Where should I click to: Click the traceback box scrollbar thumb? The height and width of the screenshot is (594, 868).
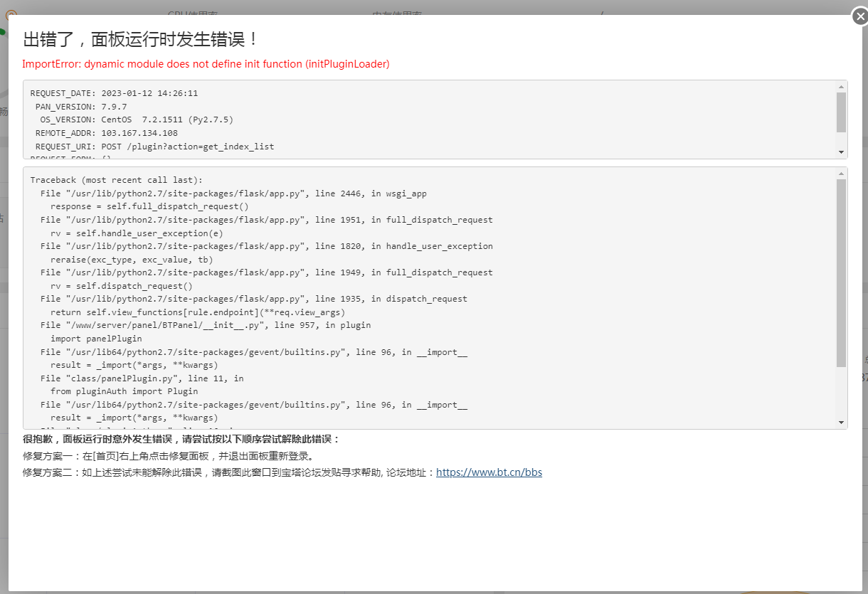[842, 274]
